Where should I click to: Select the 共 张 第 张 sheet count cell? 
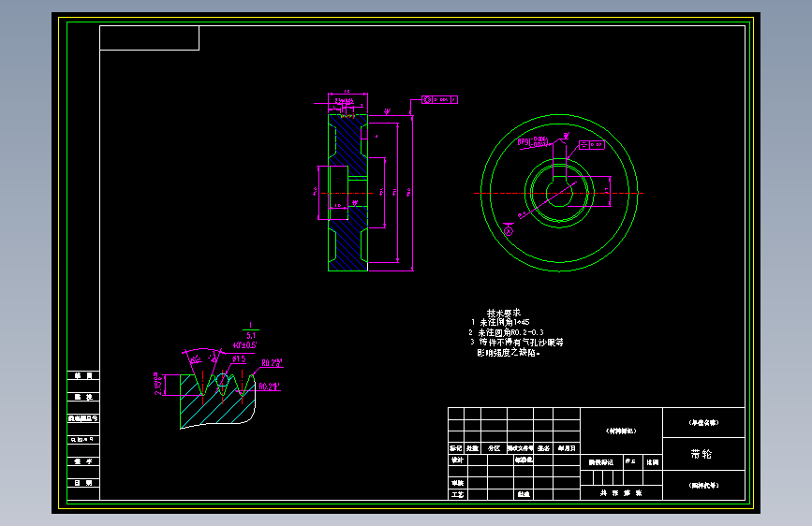[x=622, y=493]
